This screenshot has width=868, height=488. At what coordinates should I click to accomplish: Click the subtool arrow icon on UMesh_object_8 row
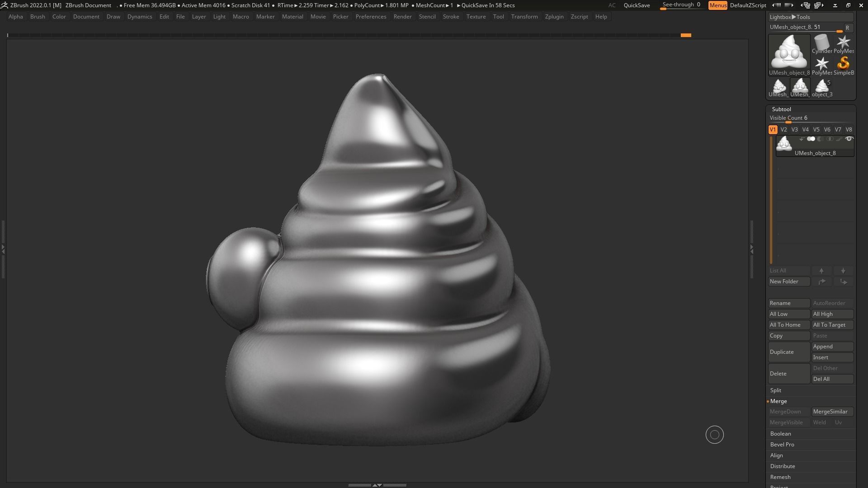click(x=802, y=139)
